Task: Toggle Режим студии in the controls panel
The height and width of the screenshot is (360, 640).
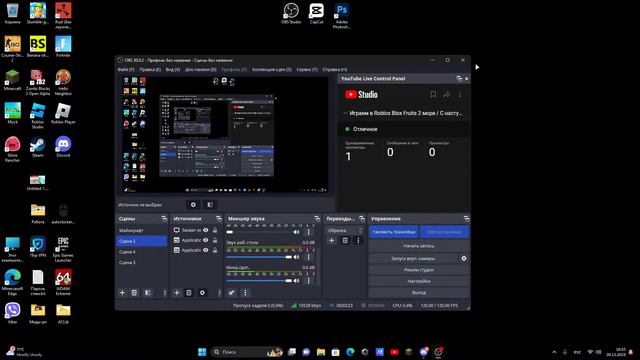Action: tap(419, 270)
